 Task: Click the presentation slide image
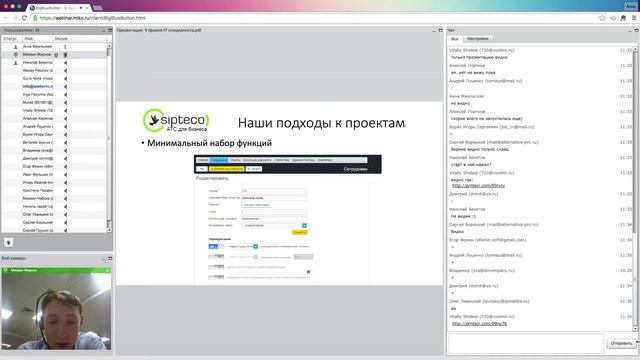pos(280,193)
